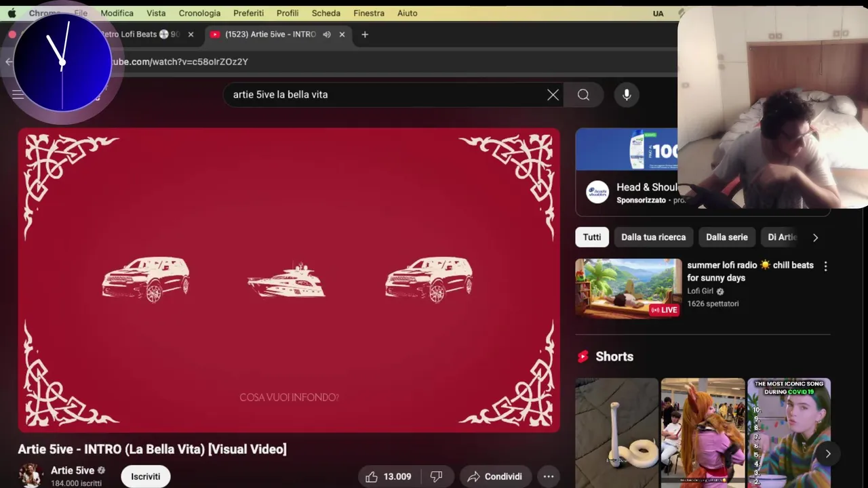Open the summer lofi radio video title
Screen dimensions: 868x488
(750, 271)
